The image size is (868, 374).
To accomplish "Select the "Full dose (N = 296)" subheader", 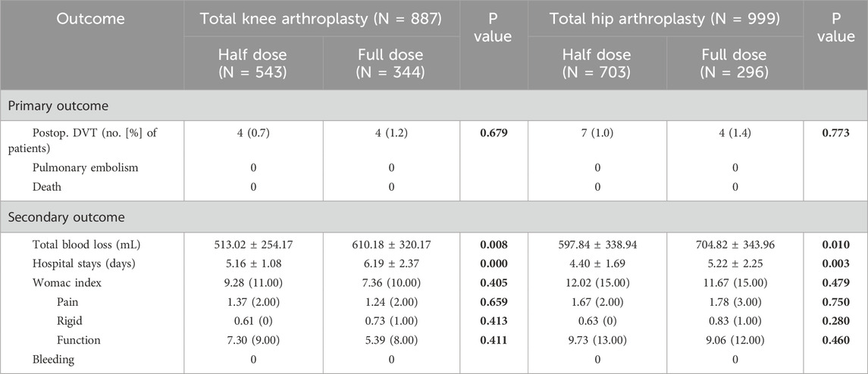I will click(x=735, y=62).
